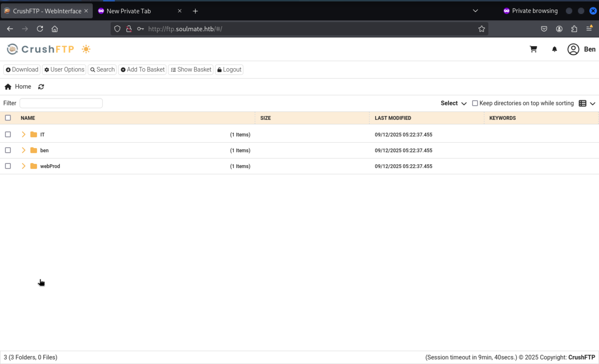
Task: Expand the ben folder chevron
Action: tap(23, 150)
